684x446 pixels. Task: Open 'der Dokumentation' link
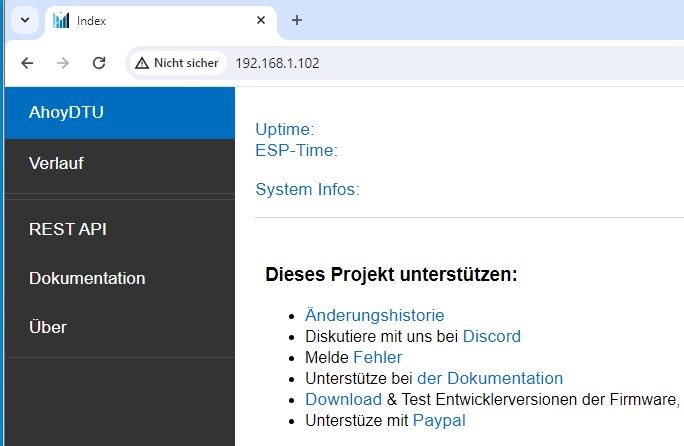point(489,378)
